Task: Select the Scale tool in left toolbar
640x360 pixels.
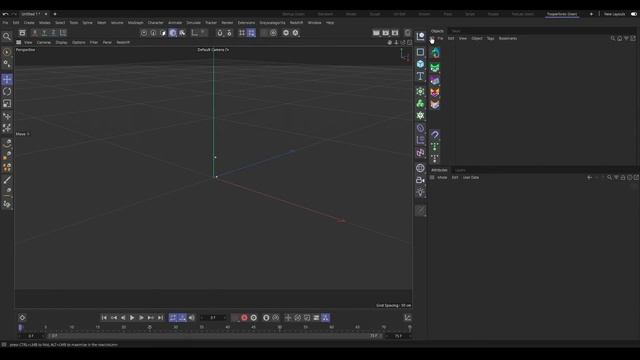Action: tap(7, 104)
